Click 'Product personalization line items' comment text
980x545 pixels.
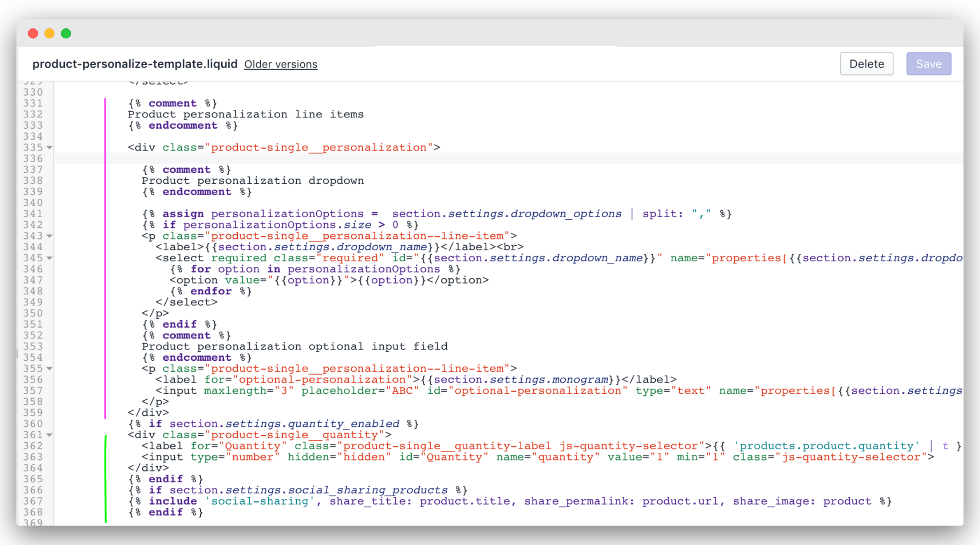tap(246, 114)
